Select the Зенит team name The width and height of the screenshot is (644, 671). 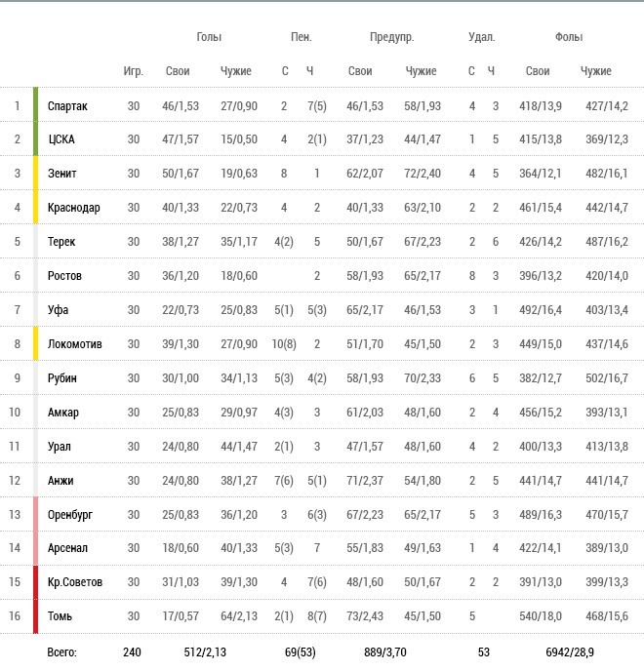pyautogui.click(x=62, y=174)
